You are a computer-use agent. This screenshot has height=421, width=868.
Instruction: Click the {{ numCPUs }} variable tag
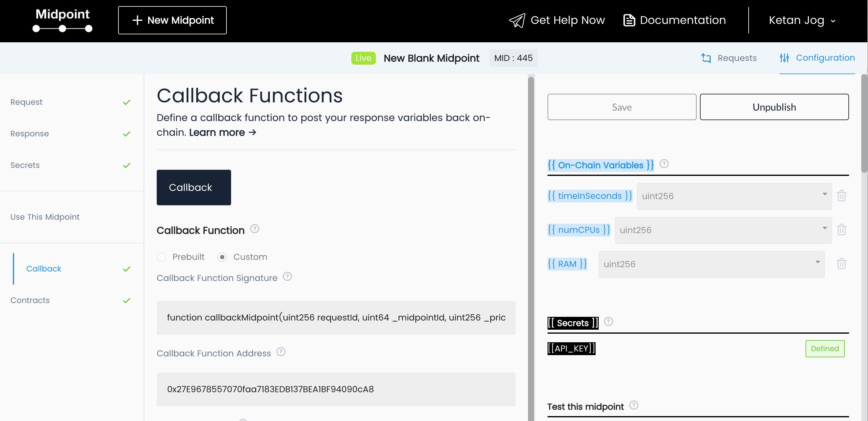pos(579,230)
